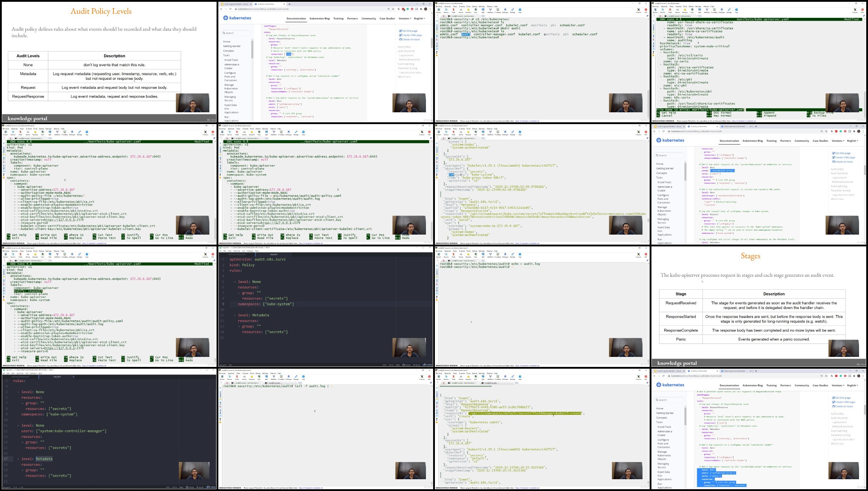The width and height of the screenshot is (868, 491).
Task: Click profile avatar in docs frame with highlighted "pods"
Action: tap(425, 9)
